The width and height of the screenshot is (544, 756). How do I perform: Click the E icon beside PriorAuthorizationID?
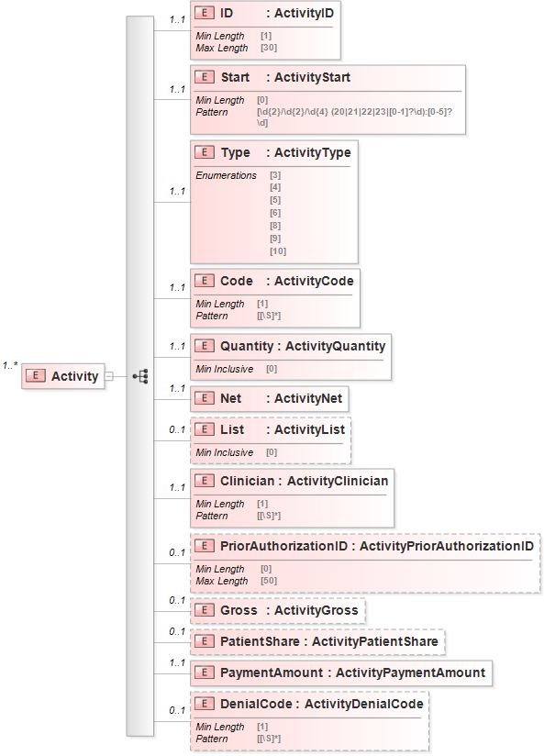205,546
